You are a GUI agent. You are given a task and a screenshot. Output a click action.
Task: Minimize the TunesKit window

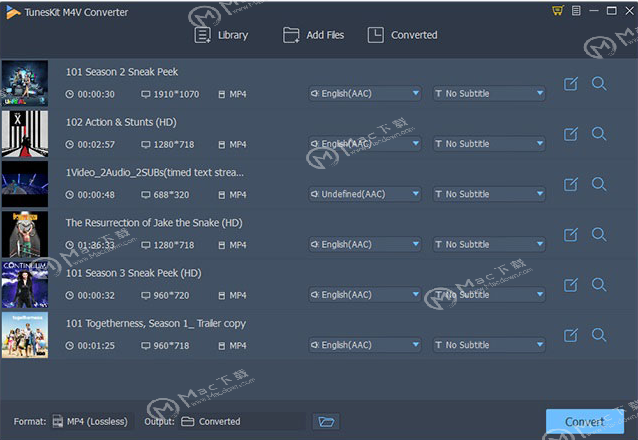[594, 11]
